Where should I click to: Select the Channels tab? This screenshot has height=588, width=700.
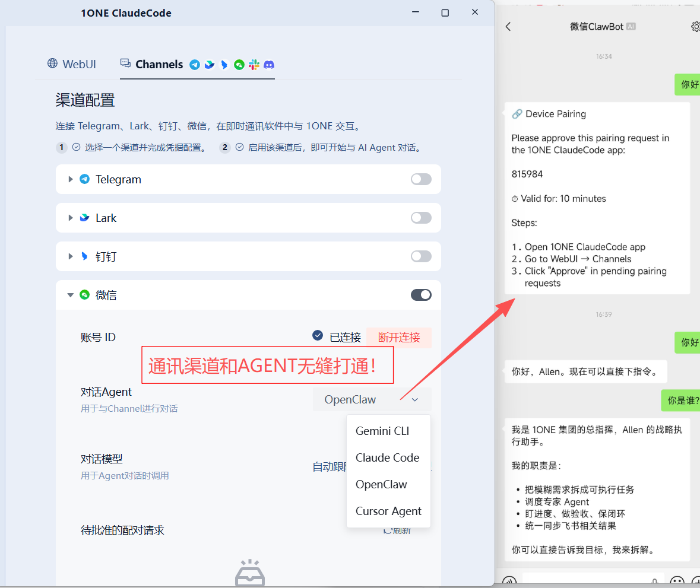(197, 65)
